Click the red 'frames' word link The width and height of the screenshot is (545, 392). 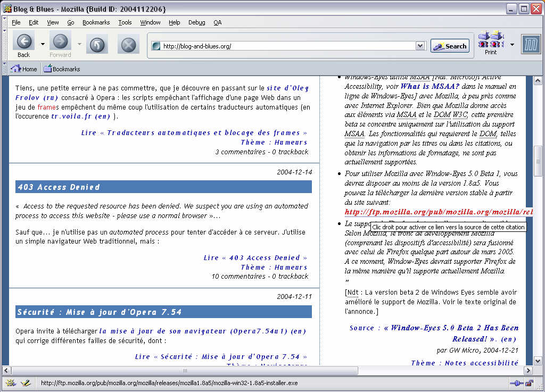click(48, 107)
